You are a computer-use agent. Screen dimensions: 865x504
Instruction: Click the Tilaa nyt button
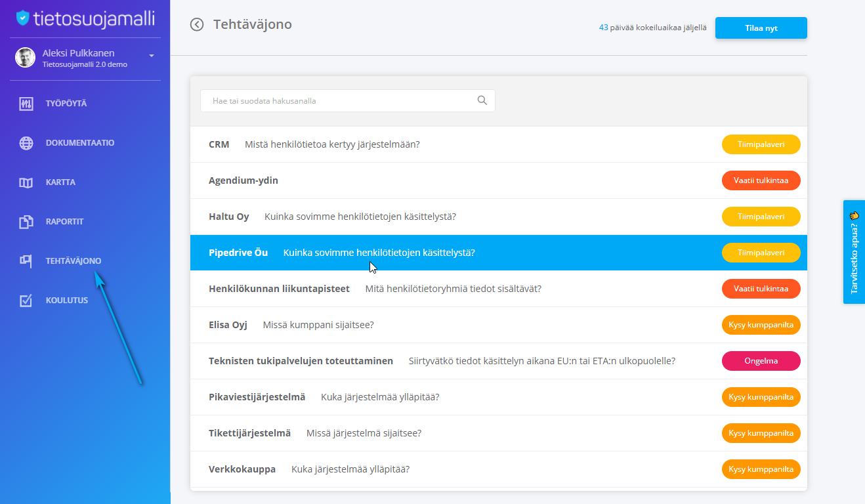click(x=761, y=28)
